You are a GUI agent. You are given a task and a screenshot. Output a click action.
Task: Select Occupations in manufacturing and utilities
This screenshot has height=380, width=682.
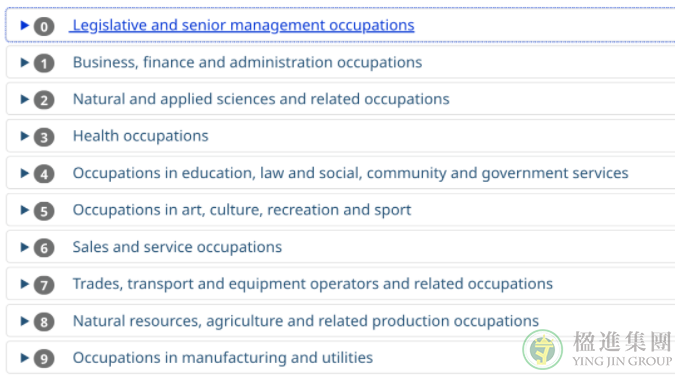click(223, 358)
